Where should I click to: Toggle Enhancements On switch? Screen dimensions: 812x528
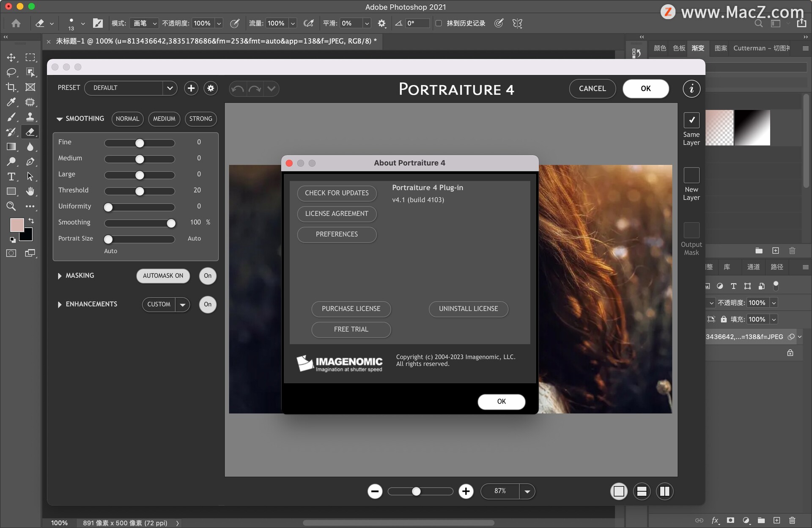tap(208, 305)
